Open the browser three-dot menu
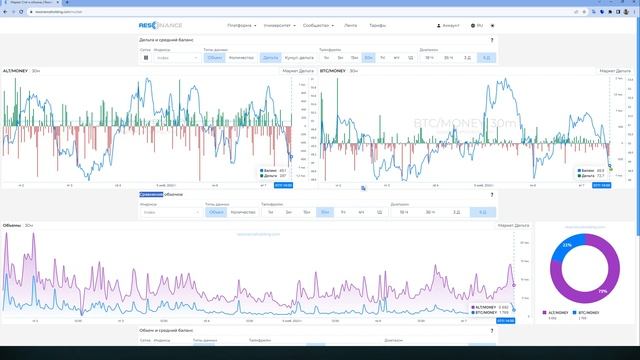Image resolution: width=640 pixels, height=360 pixels. coord(635,12)
